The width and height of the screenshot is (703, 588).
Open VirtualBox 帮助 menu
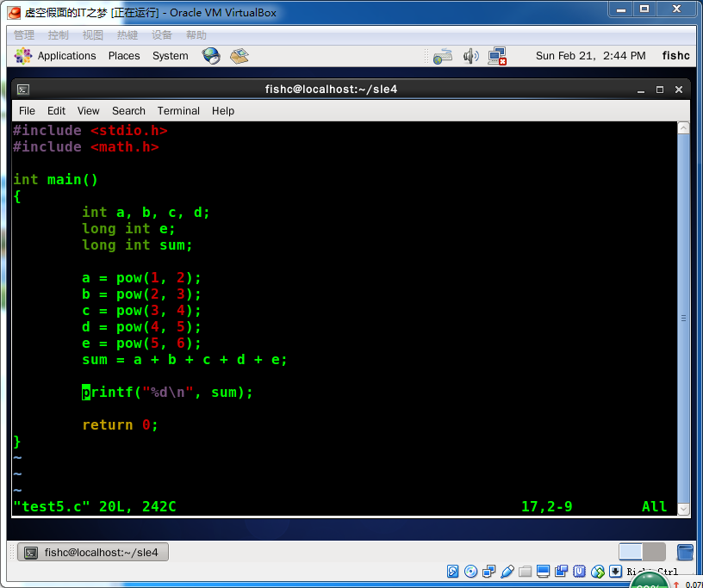coord(196,35)
